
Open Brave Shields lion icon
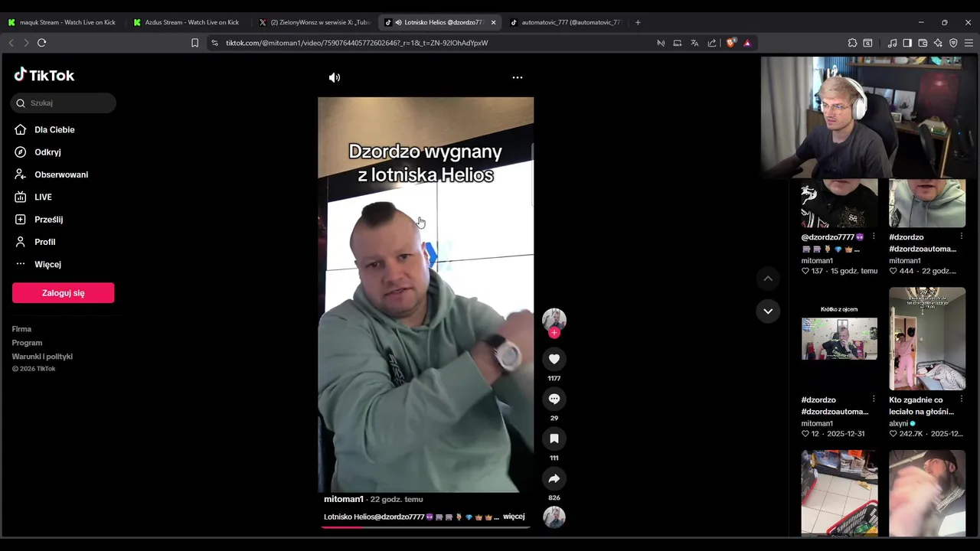tap(730, 43)
